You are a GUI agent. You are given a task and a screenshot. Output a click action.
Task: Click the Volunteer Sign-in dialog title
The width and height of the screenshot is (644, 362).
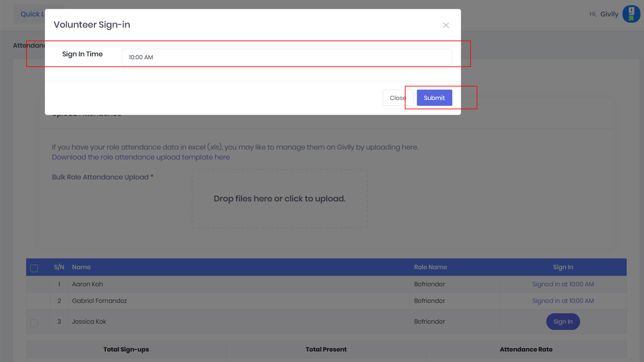92,25
